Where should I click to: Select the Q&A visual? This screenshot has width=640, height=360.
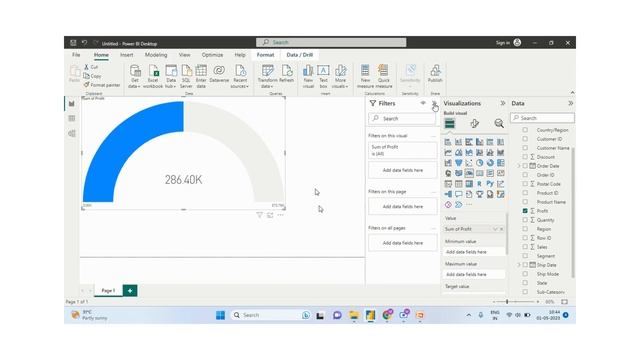[x=458, y=194]
